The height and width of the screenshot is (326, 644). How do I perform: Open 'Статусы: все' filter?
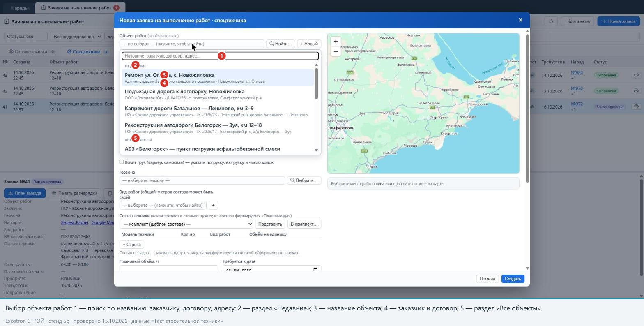tap(25, 37)
